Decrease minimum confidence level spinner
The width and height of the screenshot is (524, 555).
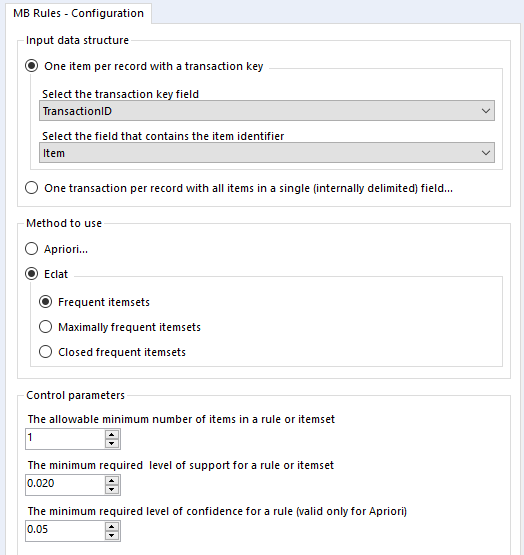[x=112, y=535]
